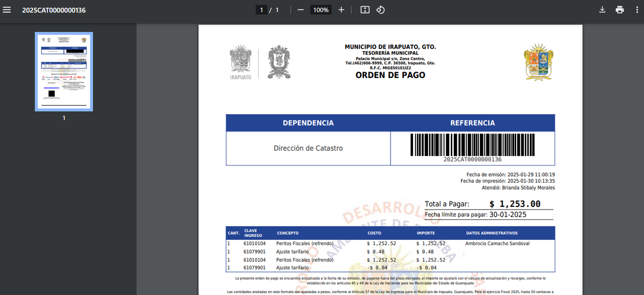Click the DEPENDENCIA column header

tap(308, 123)
